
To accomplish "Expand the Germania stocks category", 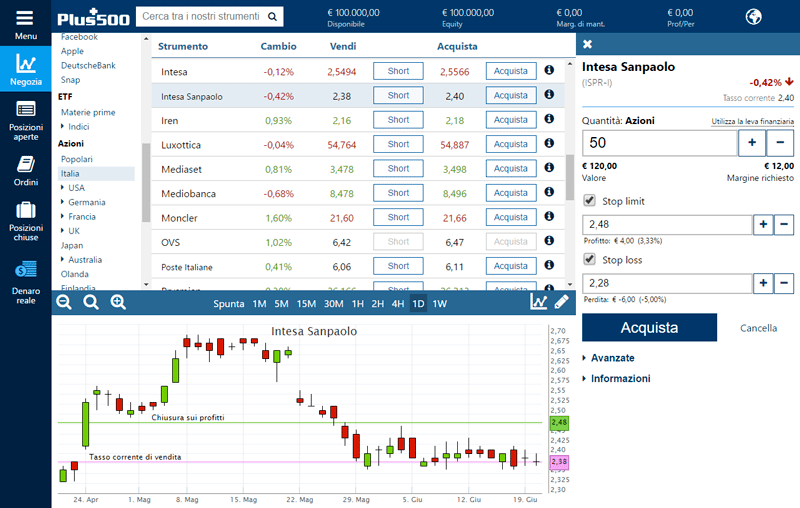I will pyautogui.click(x=83, y=202).
